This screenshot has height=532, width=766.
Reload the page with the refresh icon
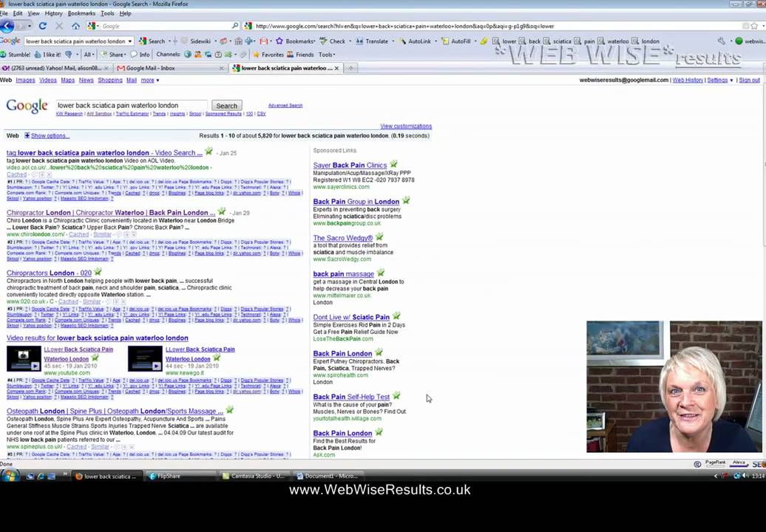[42, 26]
